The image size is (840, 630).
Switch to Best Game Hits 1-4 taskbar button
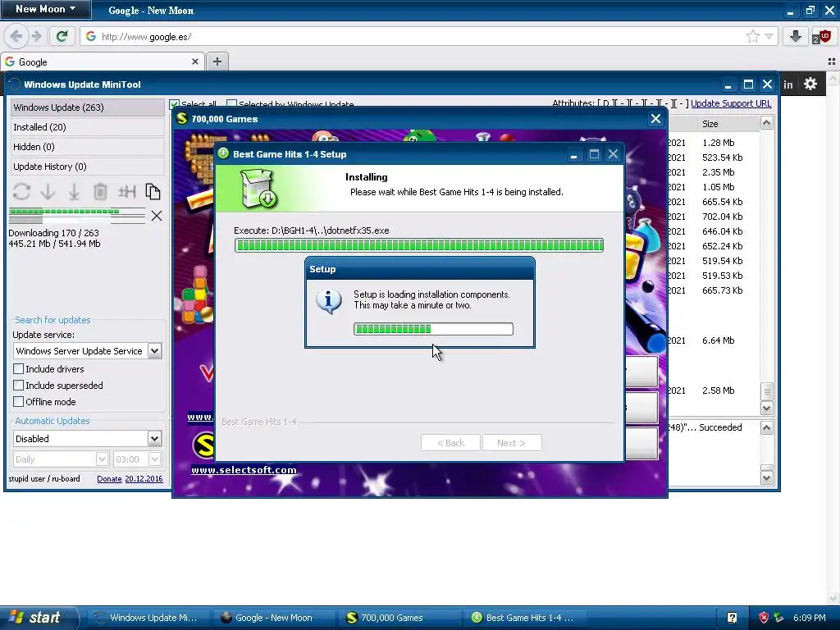point(525,618)
